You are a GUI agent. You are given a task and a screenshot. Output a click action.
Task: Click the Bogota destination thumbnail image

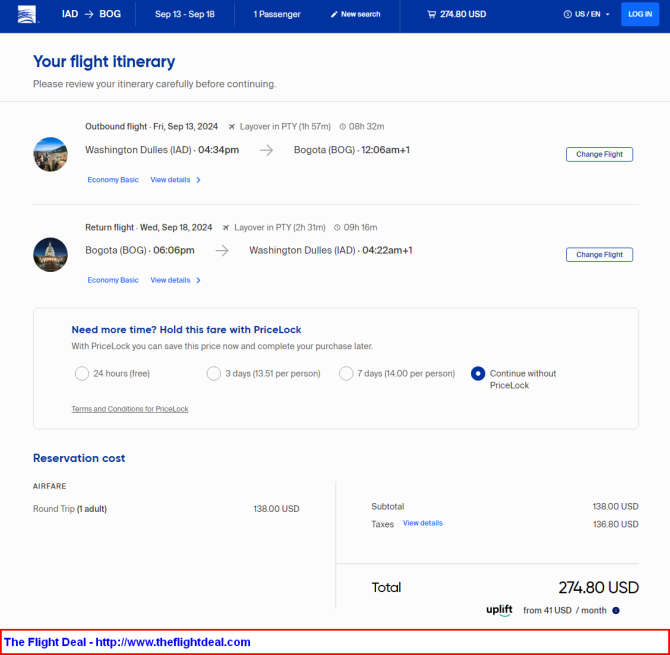pos(50,154)
